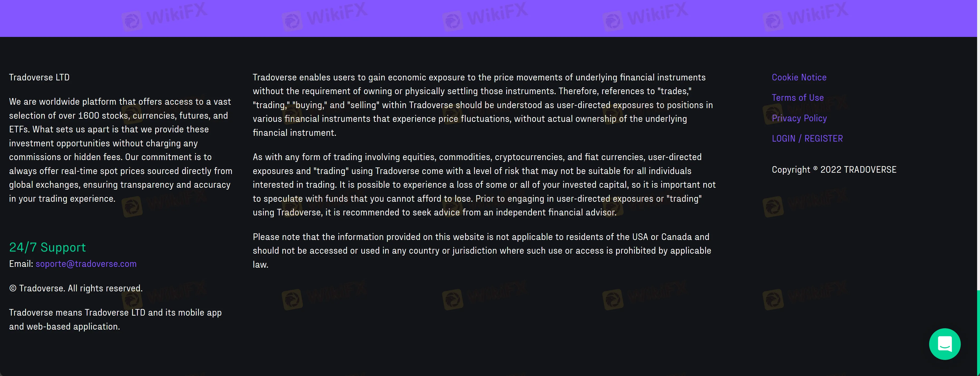980x376 pixels.
Task: Click the 'Tradoverse means Tradoverse LTD' definition text
Action: (x=115, y=319)
